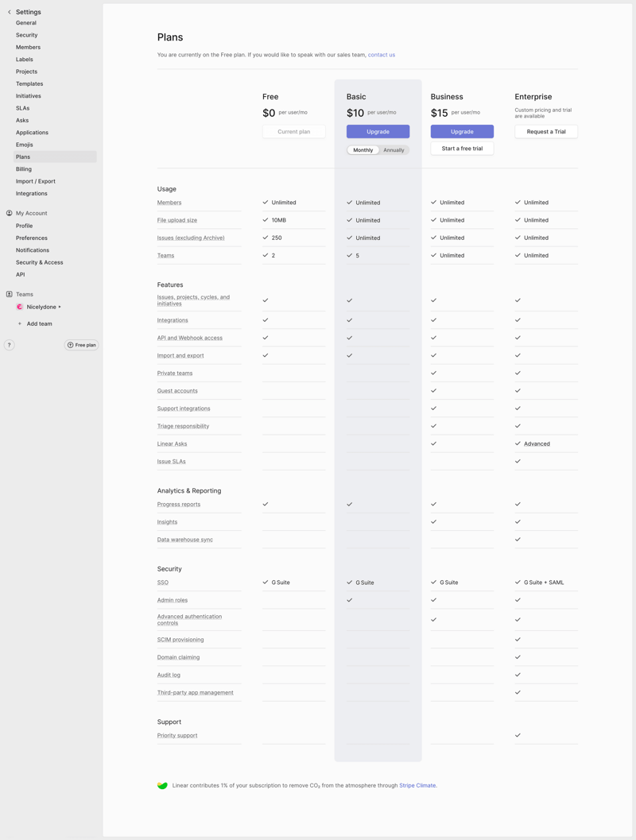Select Monthly billing option
The width and height of the screenshot is (636, 840).
tap(363, 149)
